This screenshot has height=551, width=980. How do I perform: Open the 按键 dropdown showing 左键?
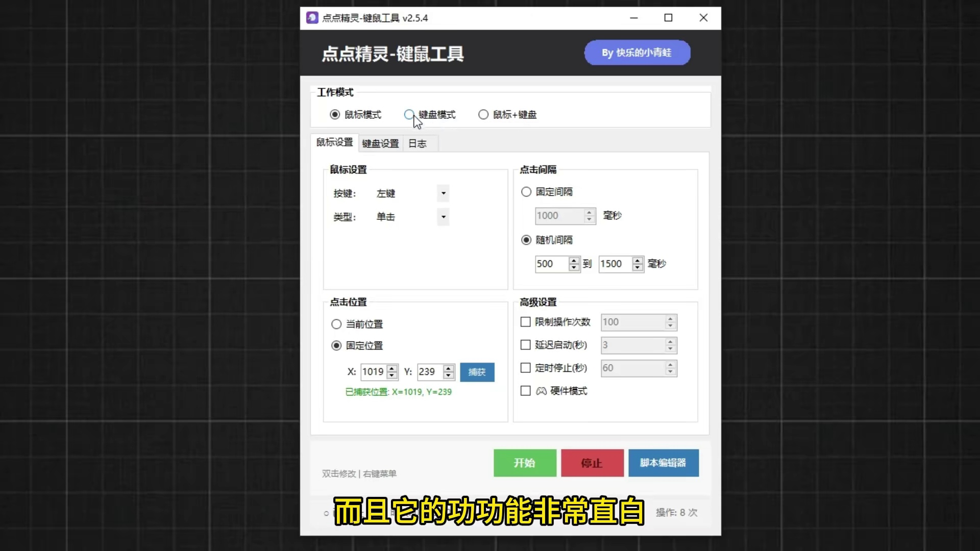[443, 193]
